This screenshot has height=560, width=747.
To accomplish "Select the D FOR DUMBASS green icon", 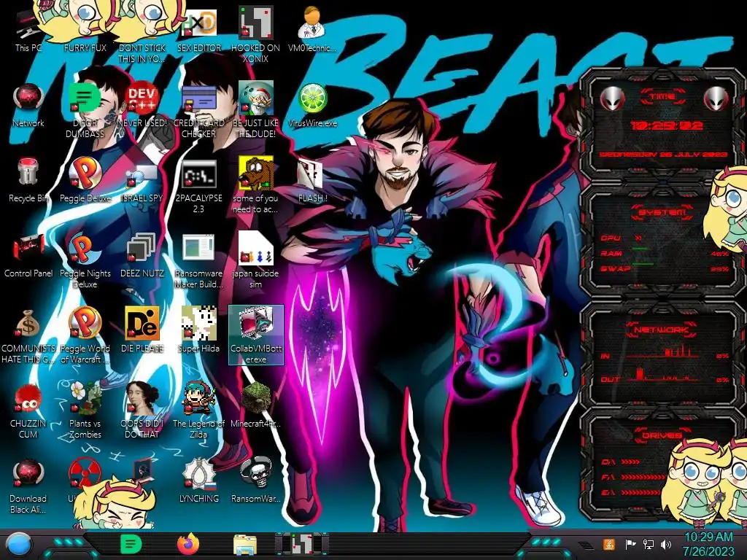I will coord(85,111).
